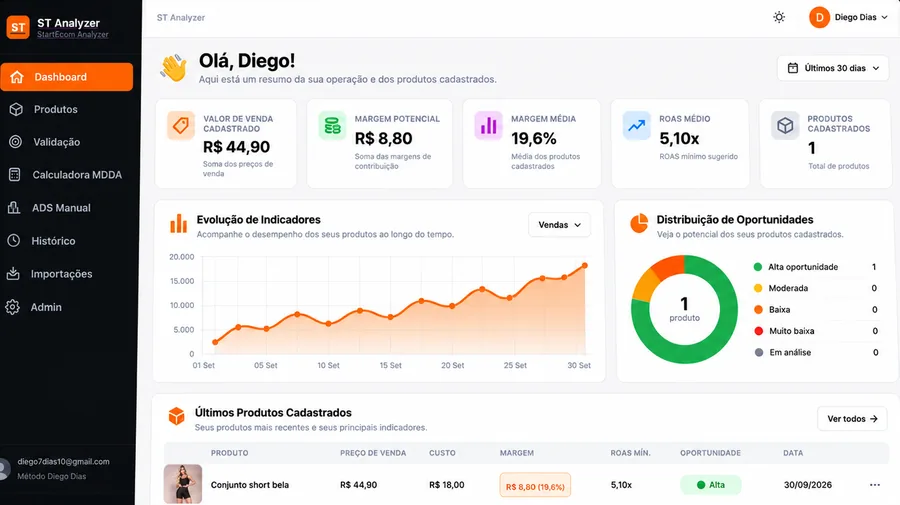
Task: Open Diego Dias user menu
Action: click(849, 17)
